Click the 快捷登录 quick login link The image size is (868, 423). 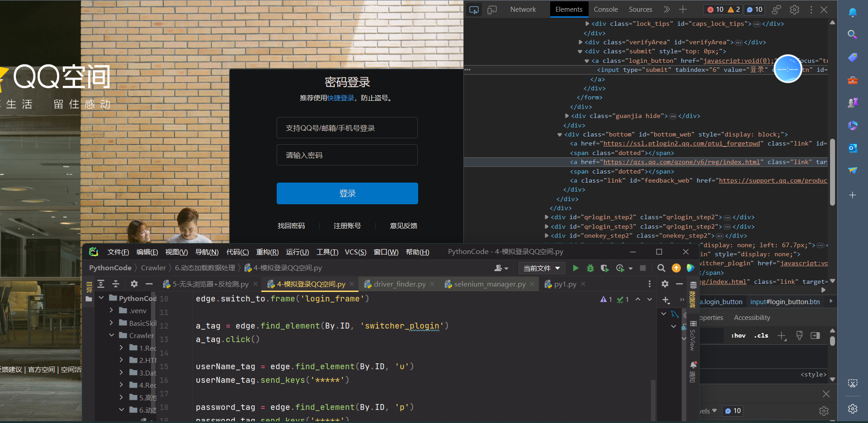341,98
